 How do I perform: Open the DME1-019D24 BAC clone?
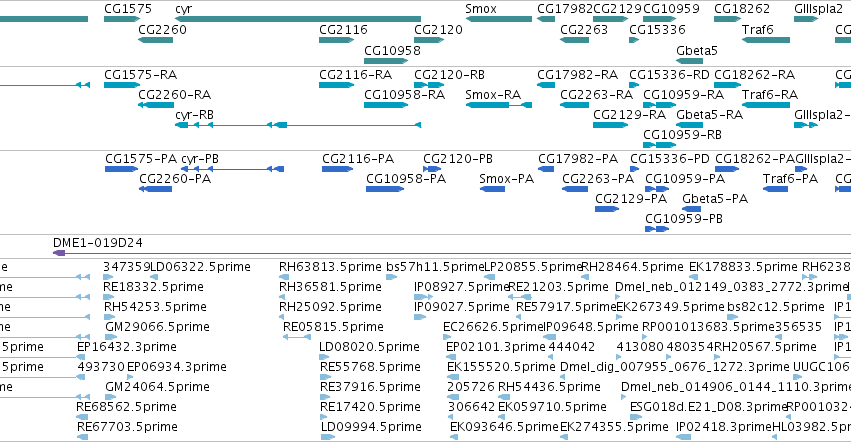point(452,253)
